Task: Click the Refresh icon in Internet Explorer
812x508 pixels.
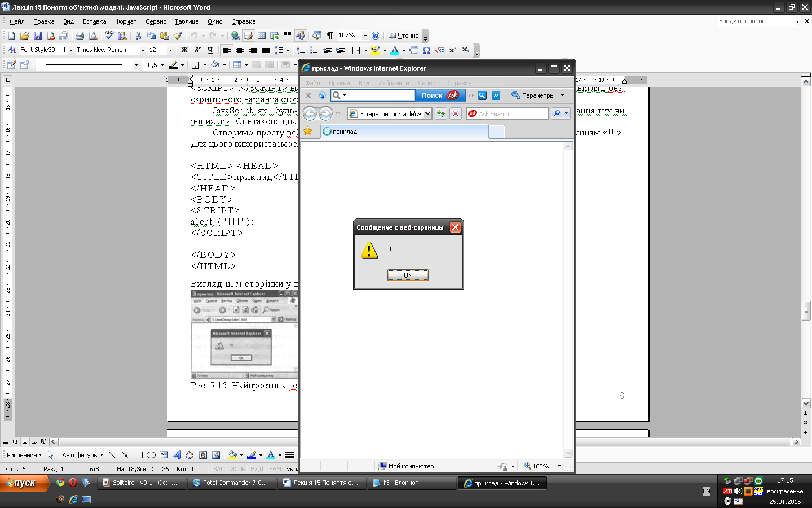Action: [441, 113]
